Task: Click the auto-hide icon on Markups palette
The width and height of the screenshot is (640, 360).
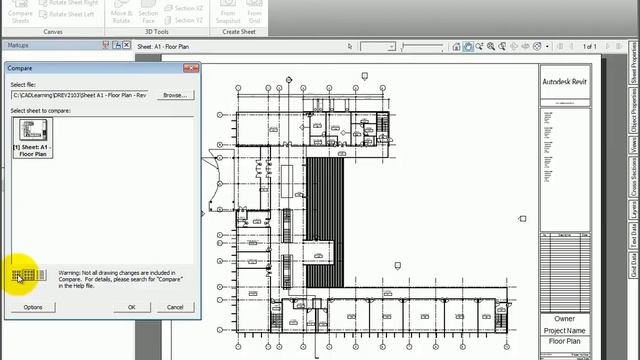Action: coord(117,45)
